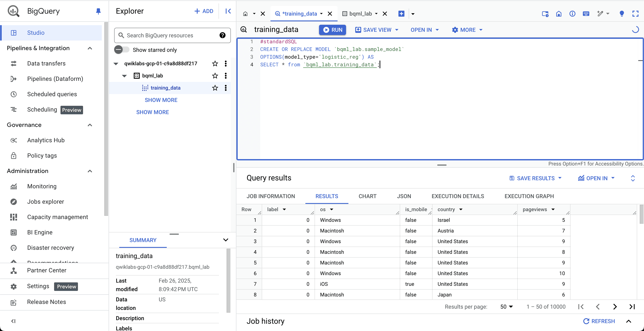This screenshot has width=644, height=331.
Task: Refresh the Job history
Action: (x=599, y=321)
